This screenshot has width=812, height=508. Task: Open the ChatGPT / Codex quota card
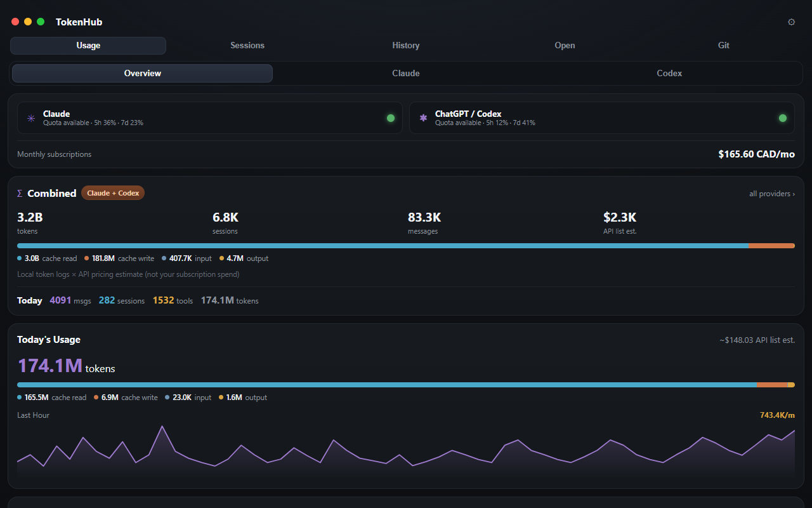pos(602,118)
